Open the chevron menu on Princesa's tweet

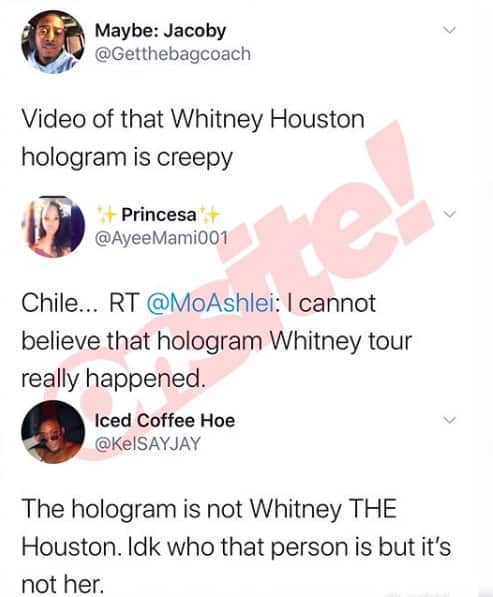(450, 214)
